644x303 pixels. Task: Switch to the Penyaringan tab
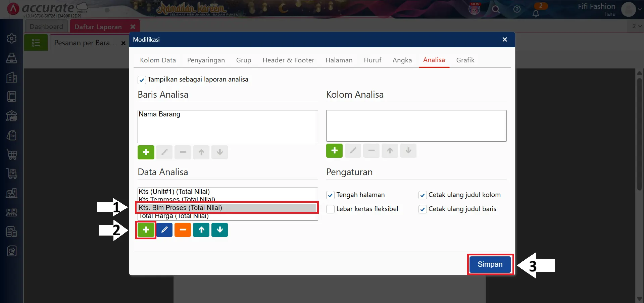pyautogui.click(x=206, y=60)
